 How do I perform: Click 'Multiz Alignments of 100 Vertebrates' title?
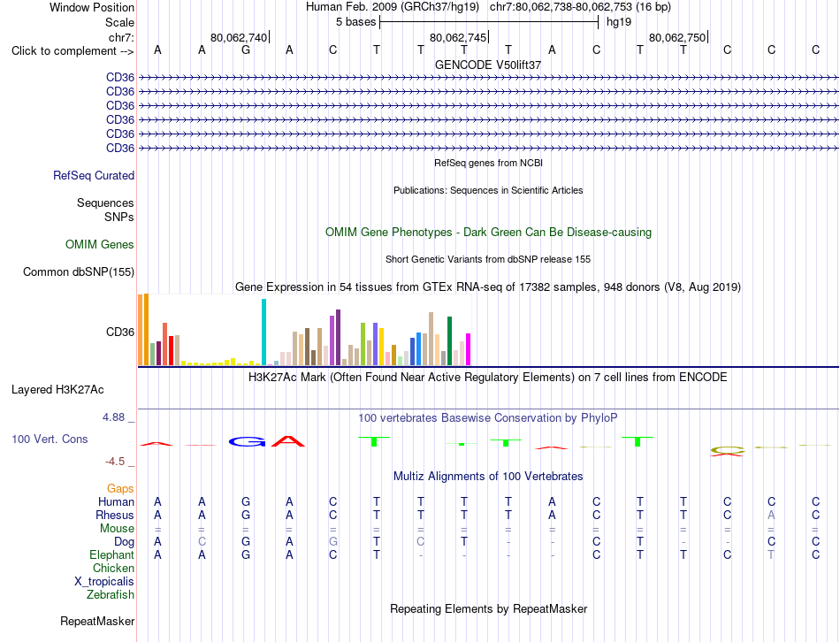coord(488,477)
